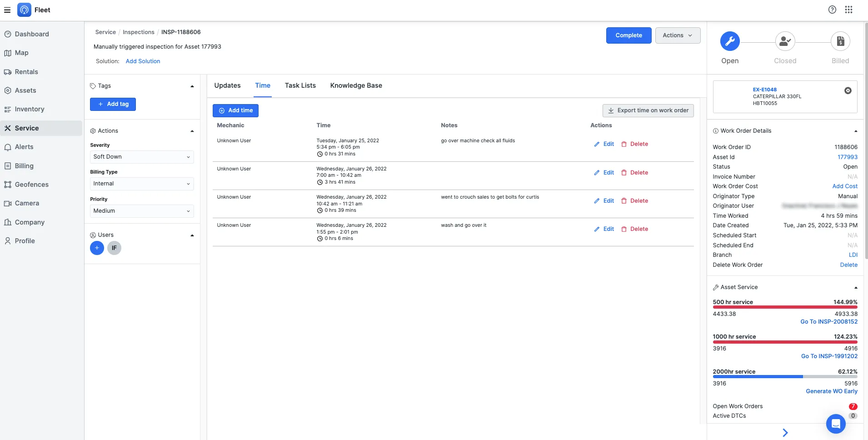Click the Closed status user icon

785,41
